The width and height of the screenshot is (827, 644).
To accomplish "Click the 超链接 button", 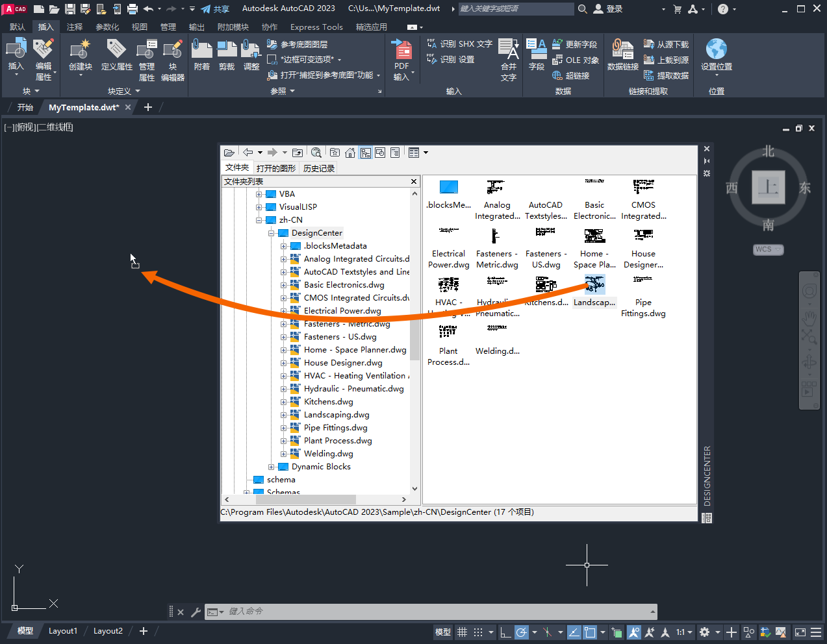I will (570, 75).
